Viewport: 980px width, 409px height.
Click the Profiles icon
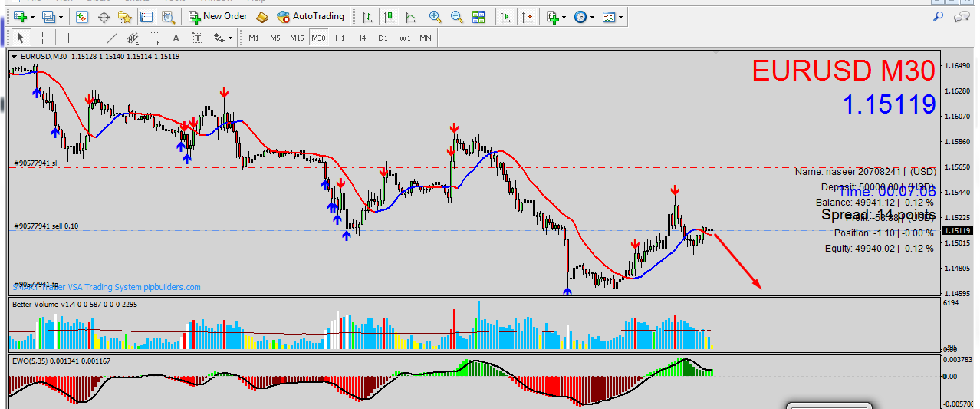pos(49,16)
